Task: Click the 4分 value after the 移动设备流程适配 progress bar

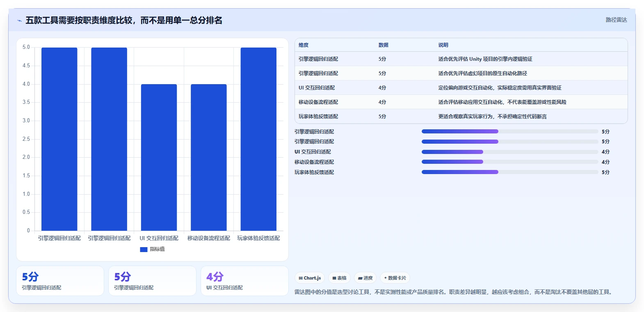Action: (605, 162)
